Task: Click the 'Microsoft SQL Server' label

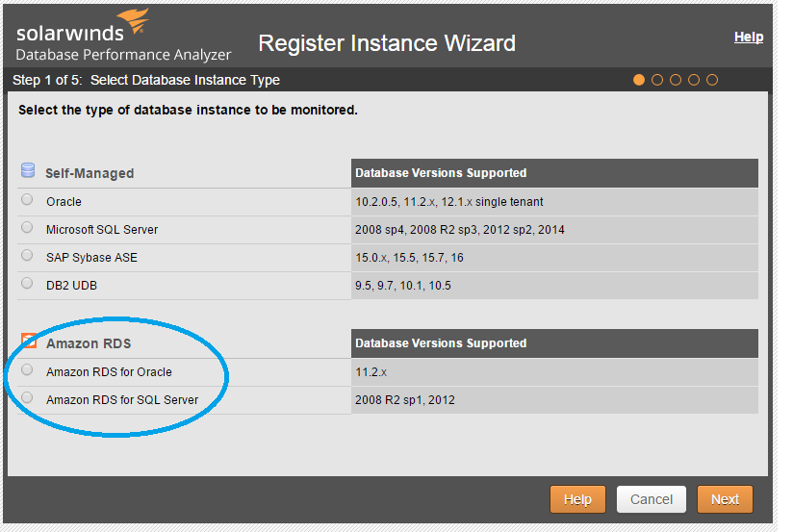Action: [x=102, y=230]
